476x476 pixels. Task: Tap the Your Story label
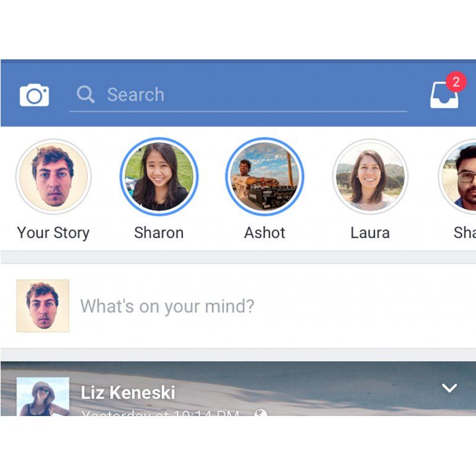[53, 233]
